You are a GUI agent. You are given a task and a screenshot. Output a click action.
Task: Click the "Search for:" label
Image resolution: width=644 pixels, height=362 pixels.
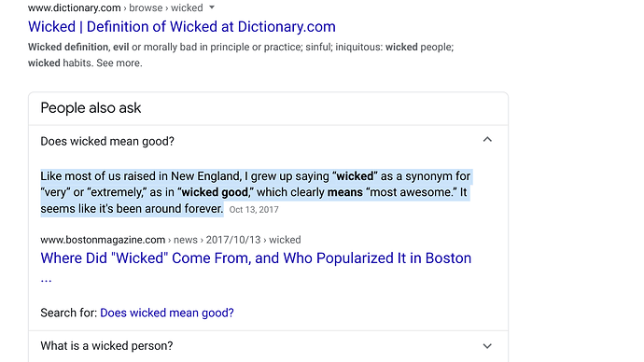pyautogui.click(x=68, y=313)
